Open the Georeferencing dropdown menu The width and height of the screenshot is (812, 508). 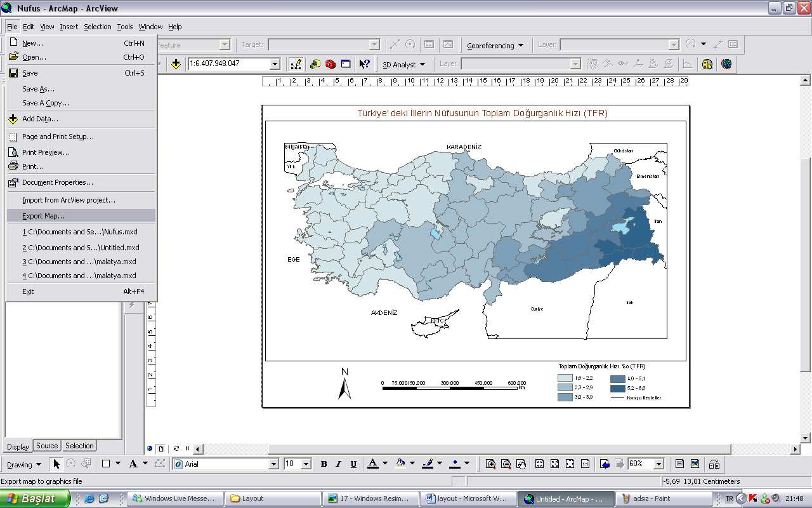pyautogui.click(x=495, y=45)
